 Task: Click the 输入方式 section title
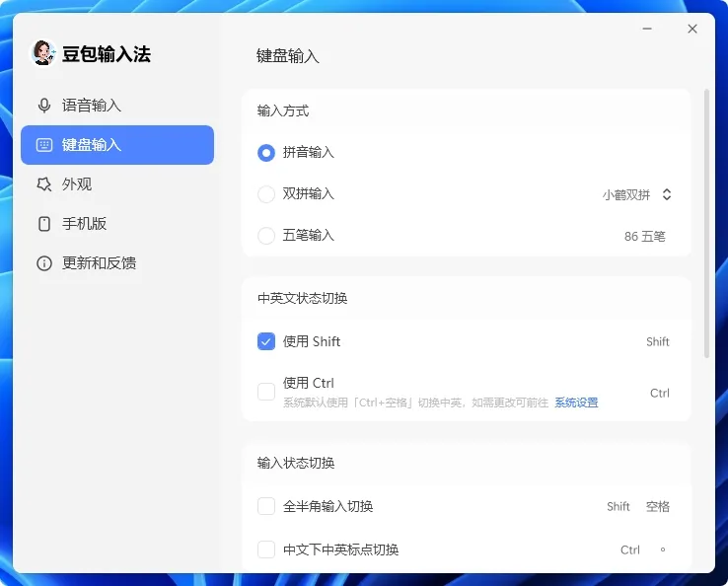pyautogui.click(x=283, y=110)
